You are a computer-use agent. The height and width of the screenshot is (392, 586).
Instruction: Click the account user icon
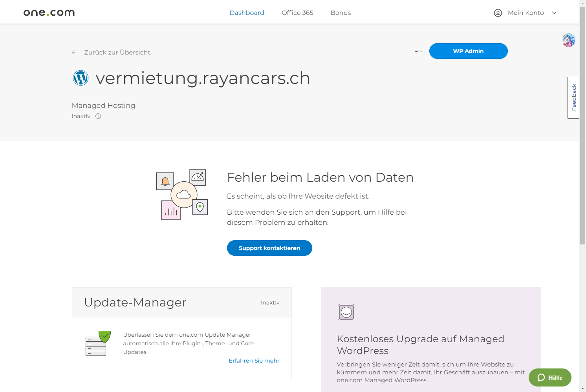[498, 13]
